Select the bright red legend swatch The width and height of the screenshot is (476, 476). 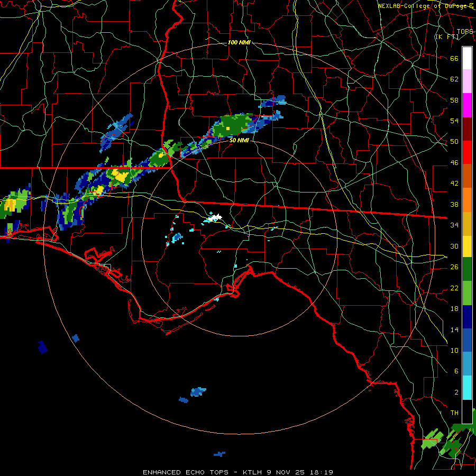[467, 152]
